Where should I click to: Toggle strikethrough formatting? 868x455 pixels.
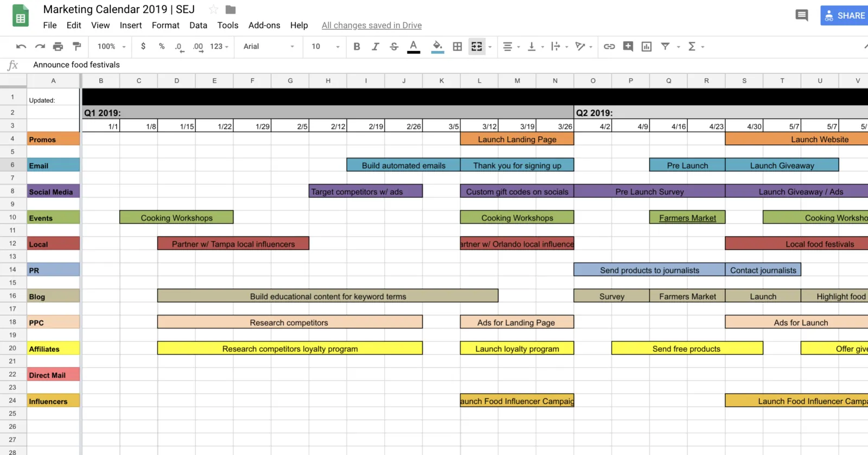coord(394,47)
